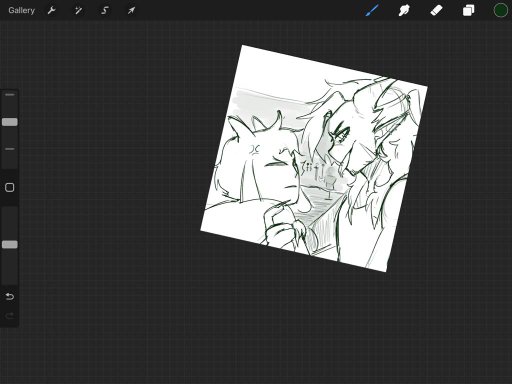This screenshot has height=384, width=512.
Task: Open the Gallery view
Action: pyautogui.click(x=21, y=11)
